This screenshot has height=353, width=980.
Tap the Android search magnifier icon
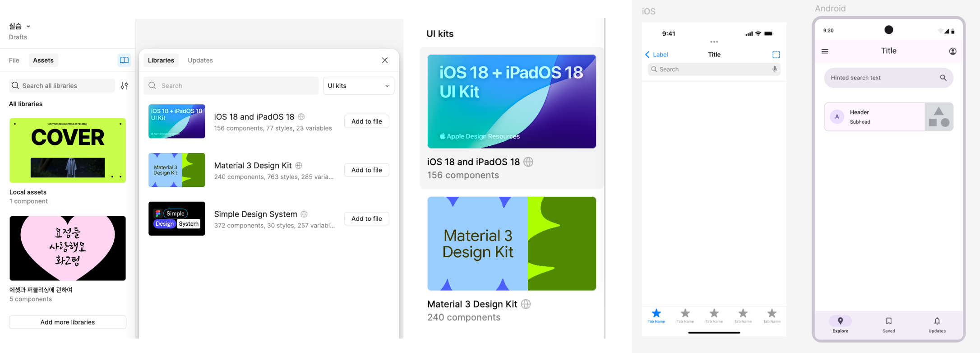coord(943,78)
